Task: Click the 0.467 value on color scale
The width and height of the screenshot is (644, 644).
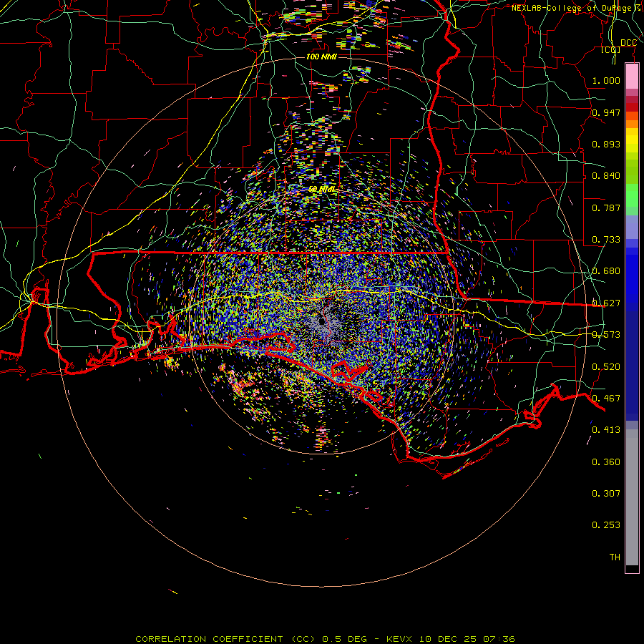Action: [x=606, y=399]
